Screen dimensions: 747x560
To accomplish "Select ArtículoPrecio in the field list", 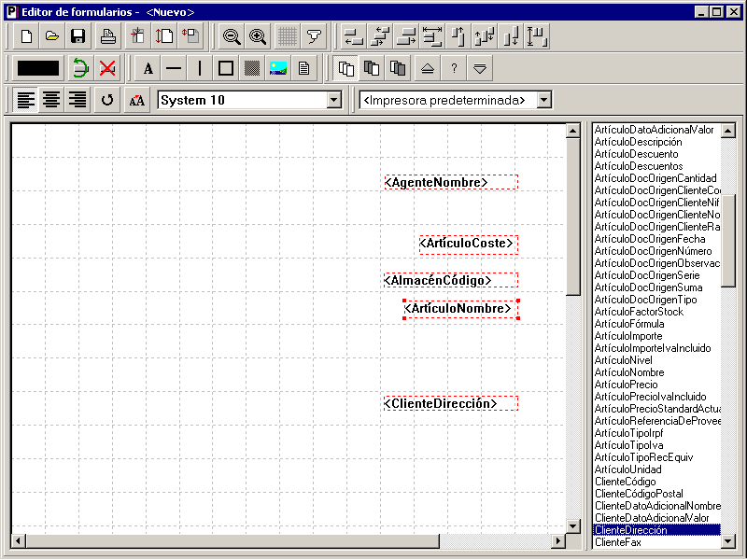I will click(x=626, y=385).
